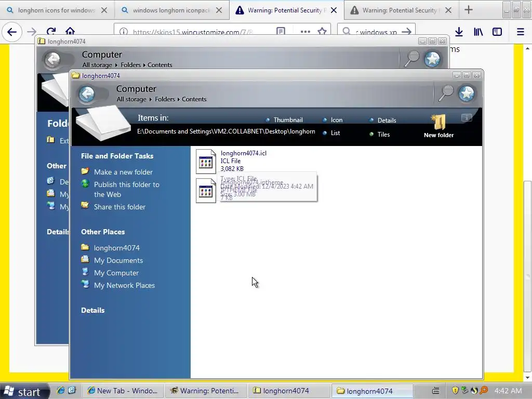Open Firefox library icon

click(x=478, y=32)
